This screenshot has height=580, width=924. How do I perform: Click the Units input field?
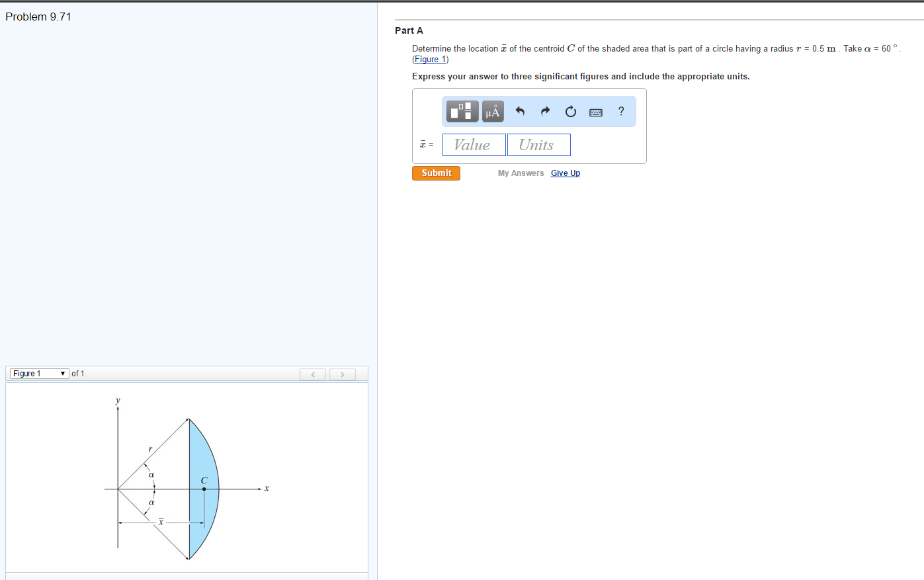[539, 145]
